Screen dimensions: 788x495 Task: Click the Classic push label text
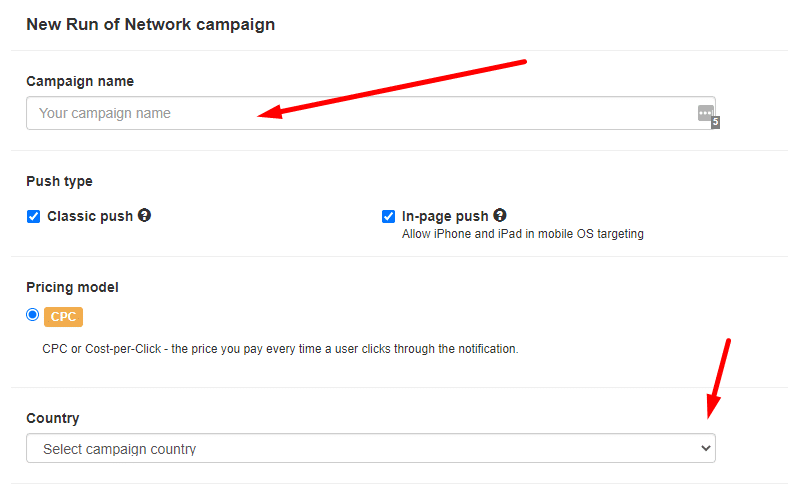pos(90,216)
